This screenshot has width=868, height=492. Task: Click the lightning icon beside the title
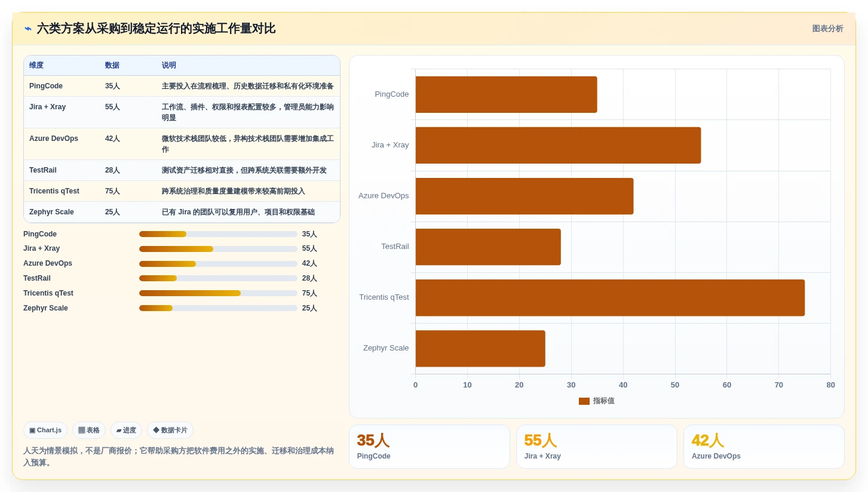pos(28,29)
